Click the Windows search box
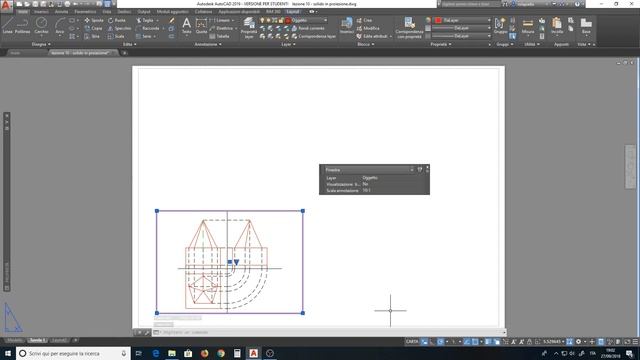Viewport: 640px width, 360px height. tap(73, 353)
